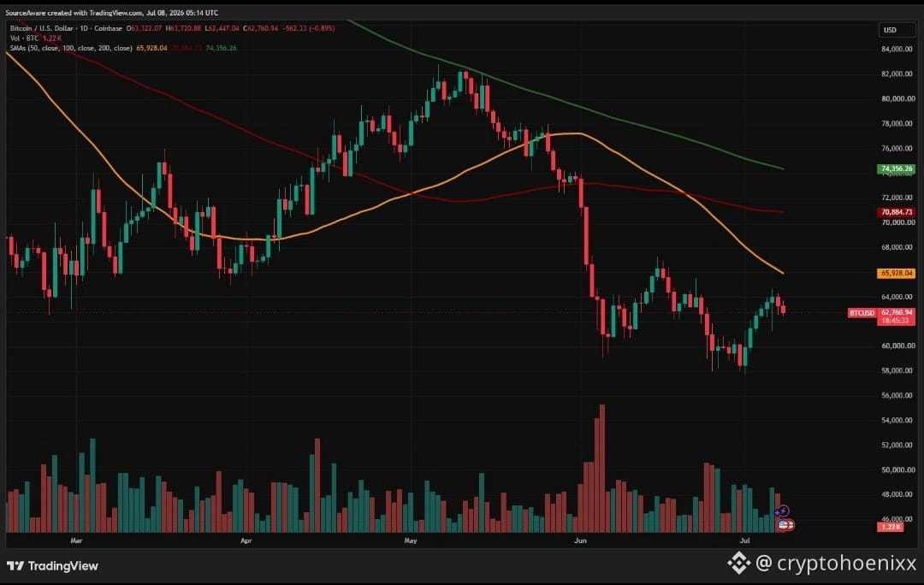This screenshot has width=924, height=585.
Task: Click 60,000.00 on the price scale
Action: (898, 346)
